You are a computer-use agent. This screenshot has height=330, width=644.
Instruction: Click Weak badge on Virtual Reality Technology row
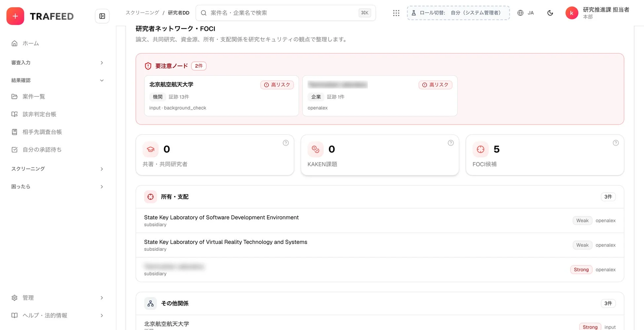[582, 245]
